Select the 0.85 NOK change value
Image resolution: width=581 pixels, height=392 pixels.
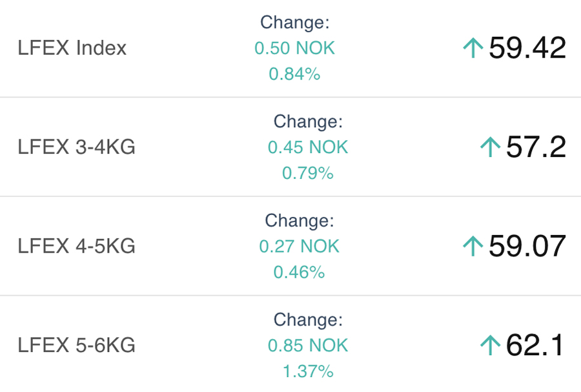[308, 346]
